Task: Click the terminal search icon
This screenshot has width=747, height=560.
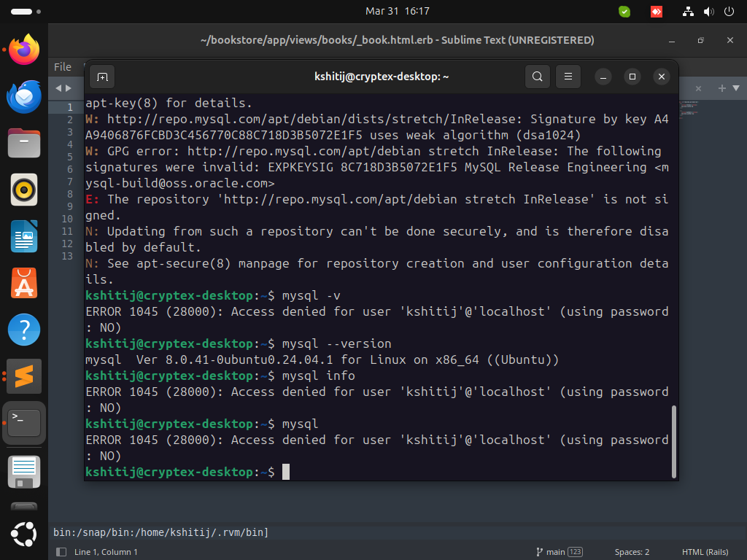Action: 537,77
